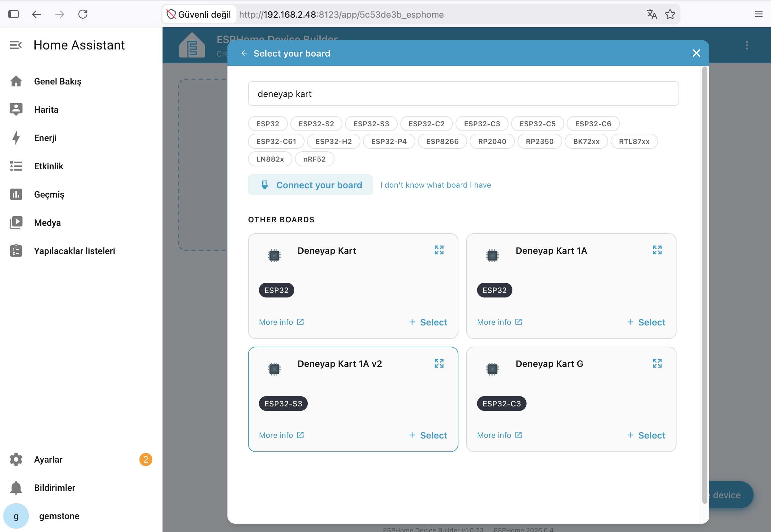Click the board search field containing "deneyap kart"
Viewport: 771px width, 532px height.
point(463,94)
